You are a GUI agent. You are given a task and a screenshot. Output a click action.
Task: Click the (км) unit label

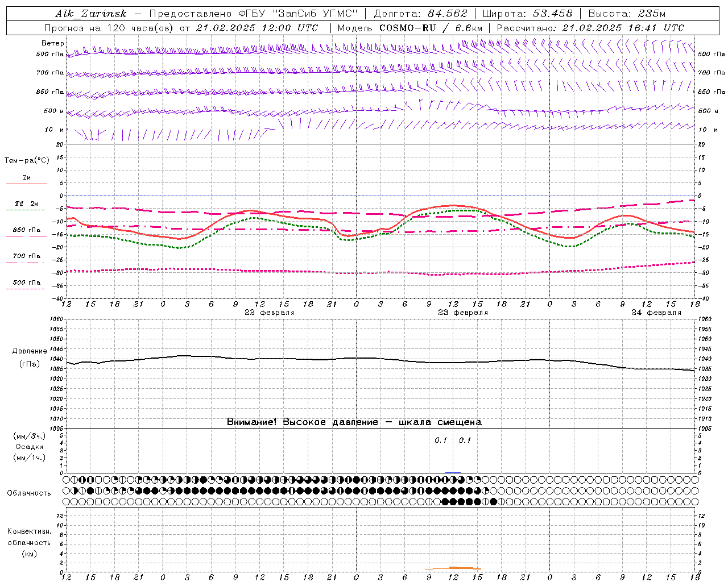[29, 554]
